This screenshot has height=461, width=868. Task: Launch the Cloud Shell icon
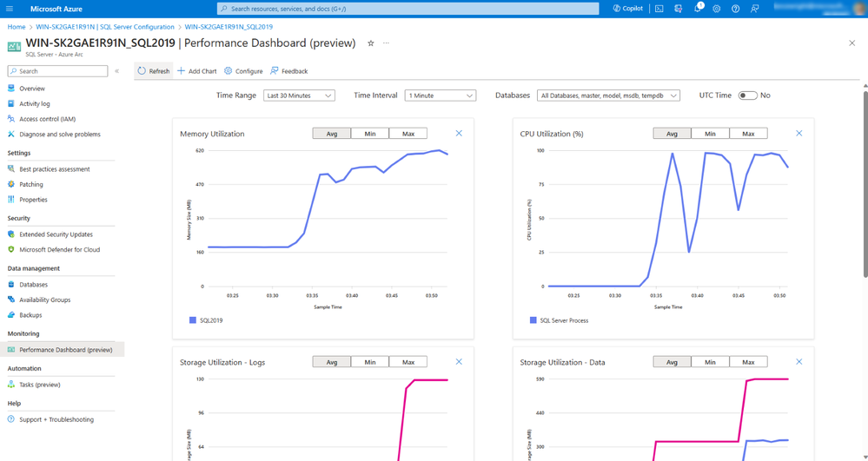659,9
